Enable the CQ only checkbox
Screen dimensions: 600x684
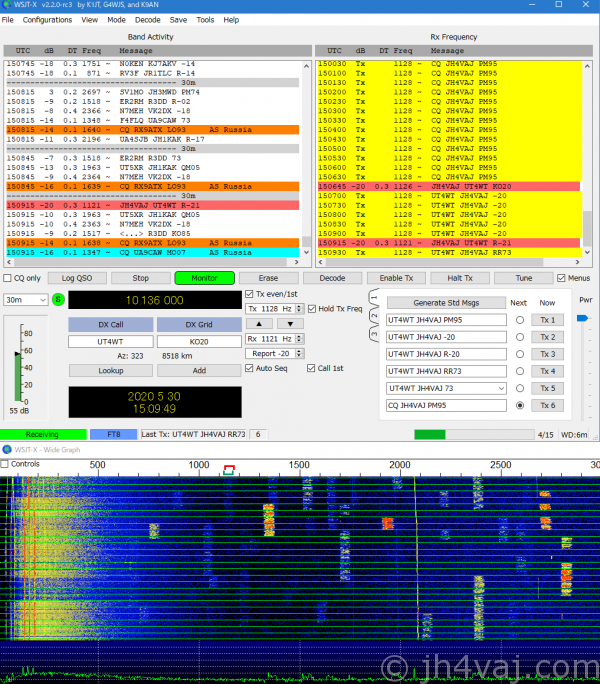click(9, 278)
